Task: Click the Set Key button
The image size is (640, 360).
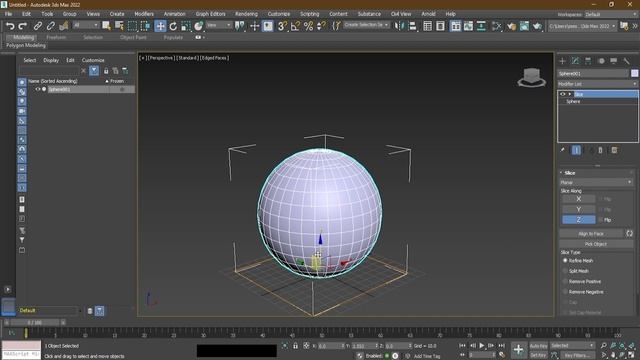Action: tap(538, 355)
